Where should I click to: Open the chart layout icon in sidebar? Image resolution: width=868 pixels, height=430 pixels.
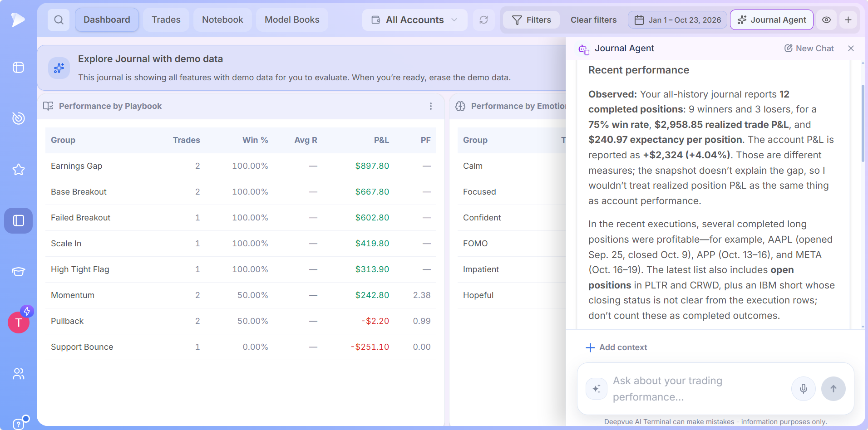[x=18, y=68]
